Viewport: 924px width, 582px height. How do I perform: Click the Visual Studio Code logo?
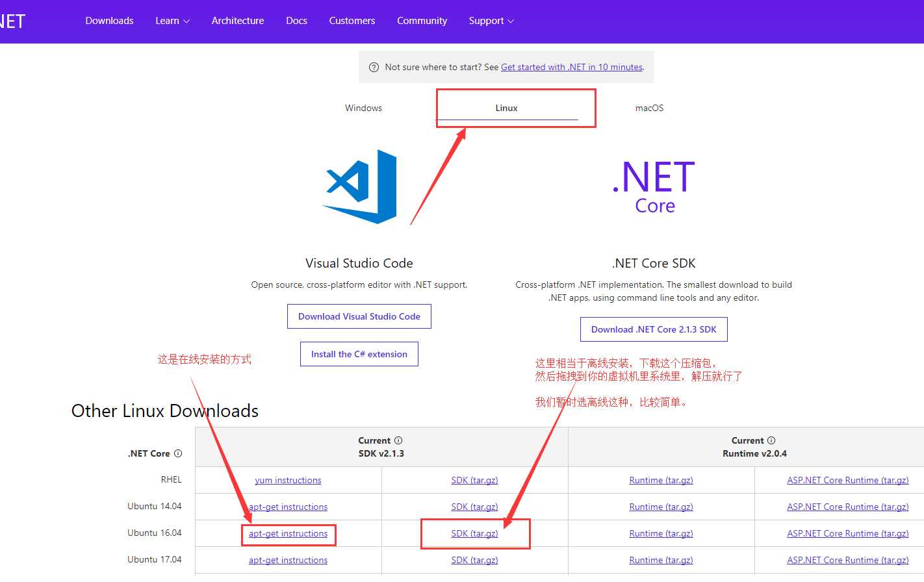[359, 187]
